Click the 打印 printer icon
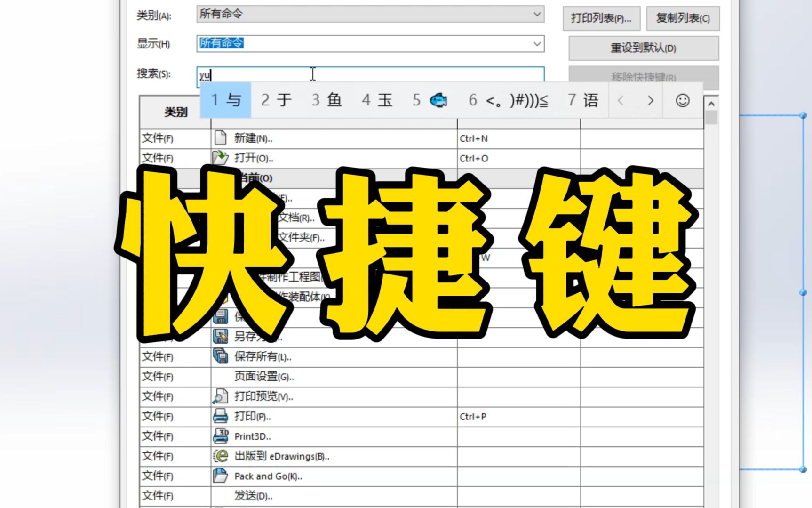The width and height of the screenshot is (812, 508). click(220, 416)
